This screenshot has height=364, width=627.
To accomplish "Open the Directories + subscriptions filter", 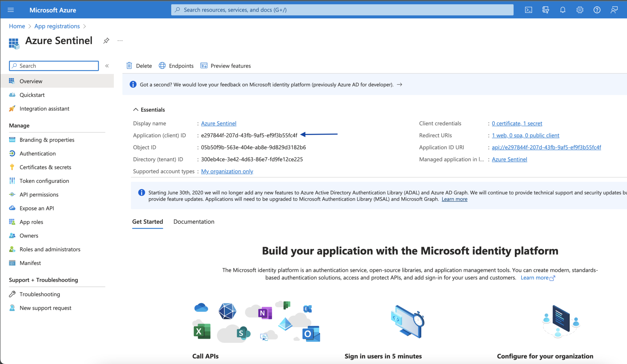I will coord(545,9).
